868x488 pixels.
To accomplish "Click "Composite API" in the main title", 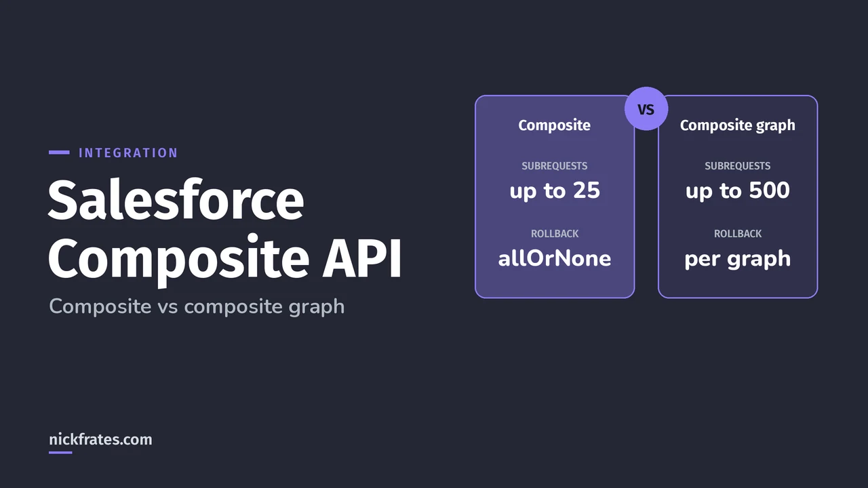I will pyautogui.click(x=225, y=259).
